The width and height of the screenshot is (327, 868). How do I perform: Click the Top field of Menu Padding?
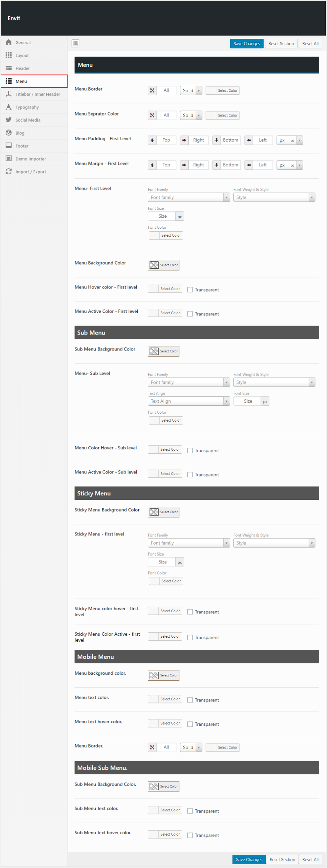pos(166,140)
